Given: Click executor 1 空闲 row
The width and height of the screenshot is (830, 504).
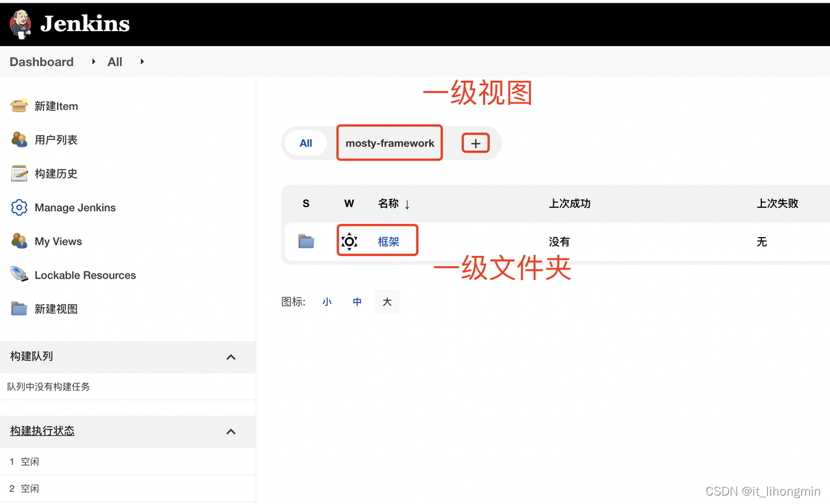Looking at the screenshot, I should click(128, 462).
